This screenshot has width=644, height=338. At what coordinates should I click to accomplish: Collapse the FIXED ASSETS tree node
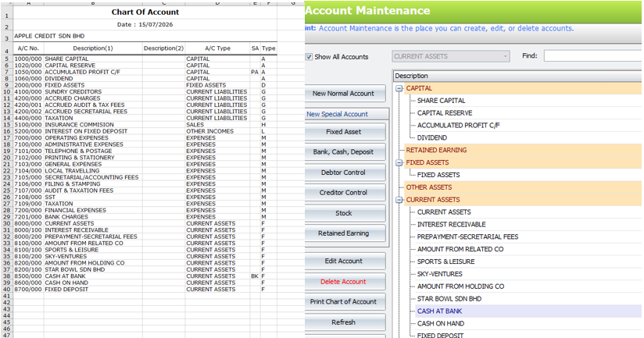[x=399, y=162]
